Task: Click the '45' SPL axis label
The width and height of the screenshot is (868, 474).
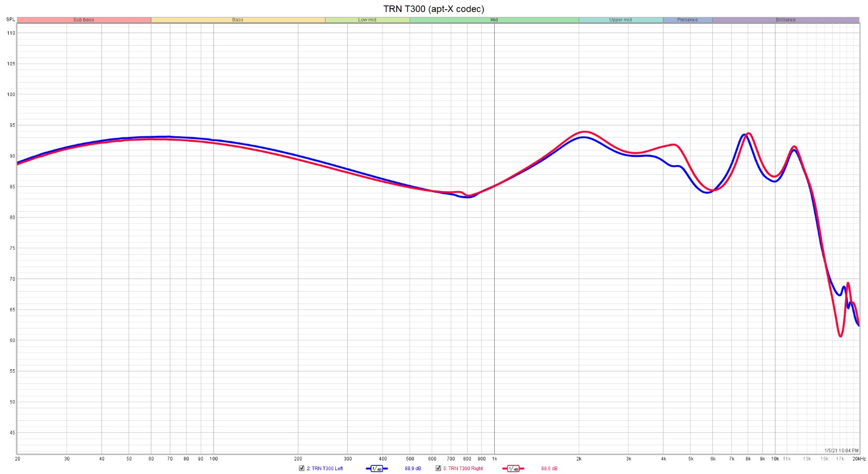Action: pos(12,433)
